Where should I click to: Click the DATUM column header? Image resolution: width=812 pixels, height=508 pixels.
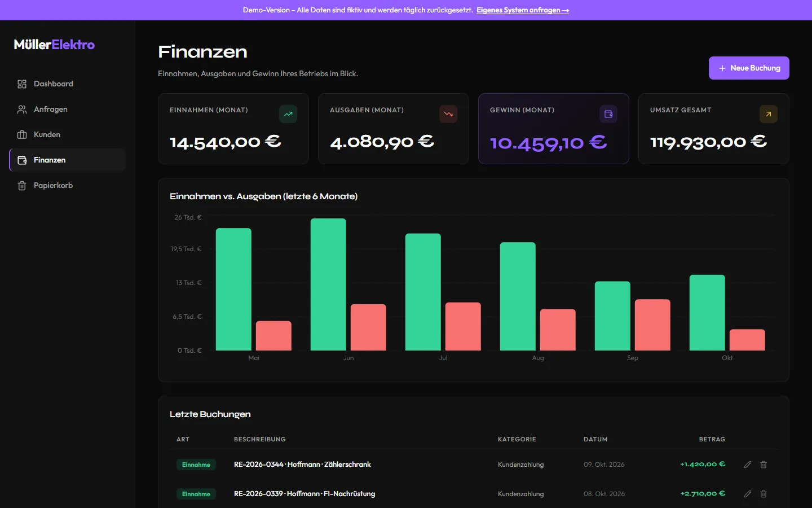595,439
